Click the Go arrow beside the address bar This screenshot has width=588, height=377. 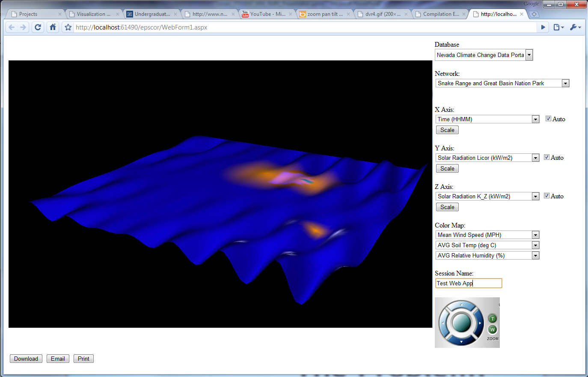point(543,27)
